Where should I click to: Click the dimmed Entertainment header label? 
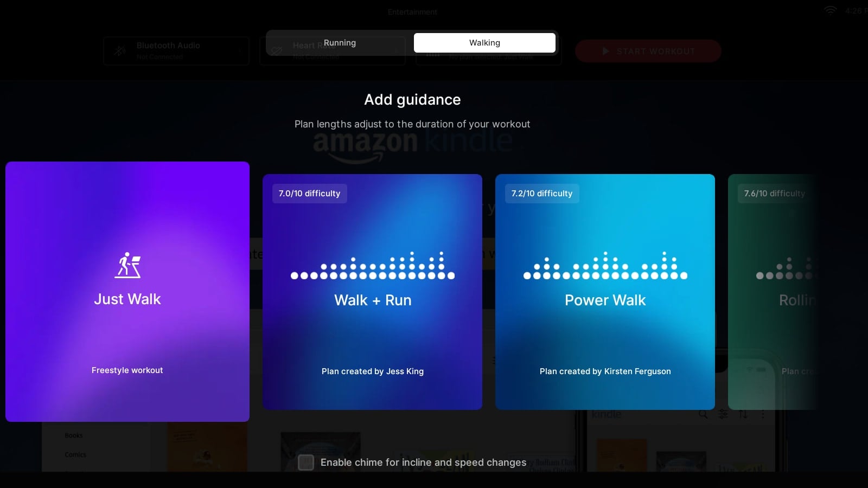[x=412, y=12]
